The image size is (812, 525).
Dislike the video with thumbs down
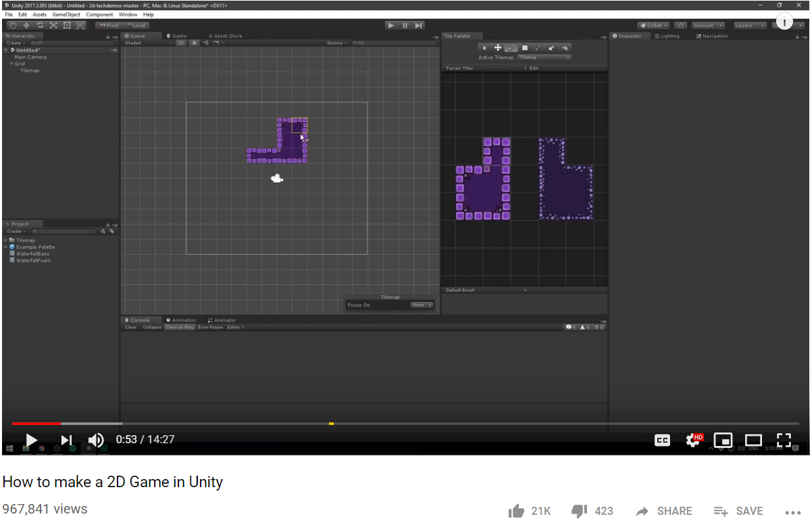579,511
